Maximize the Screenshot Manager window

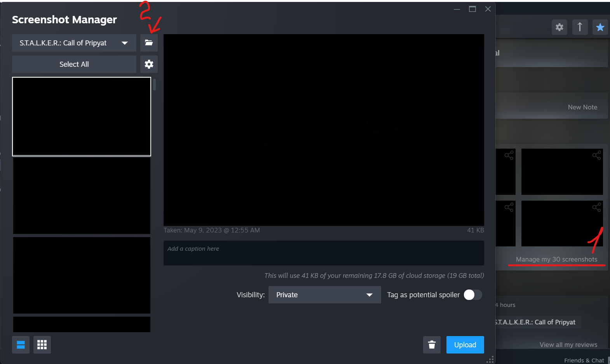click(x=472, y=9)
